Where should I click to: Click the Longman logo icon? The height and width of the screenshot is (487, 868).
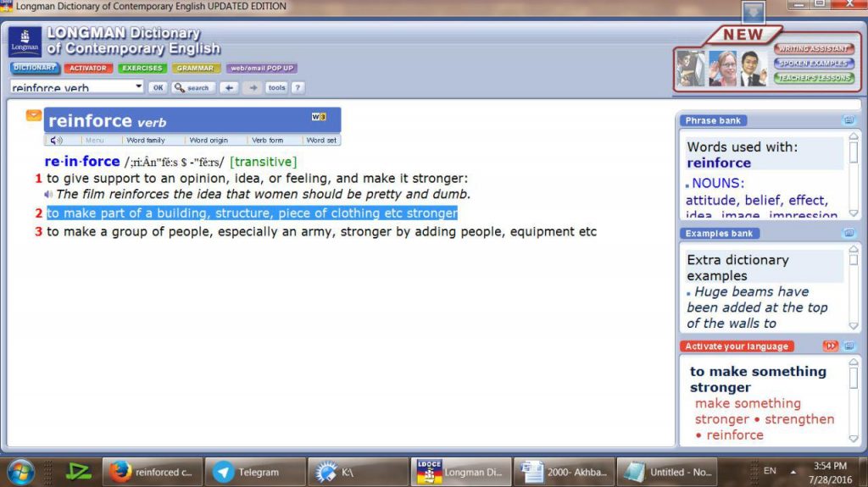(x=25, y=42)
